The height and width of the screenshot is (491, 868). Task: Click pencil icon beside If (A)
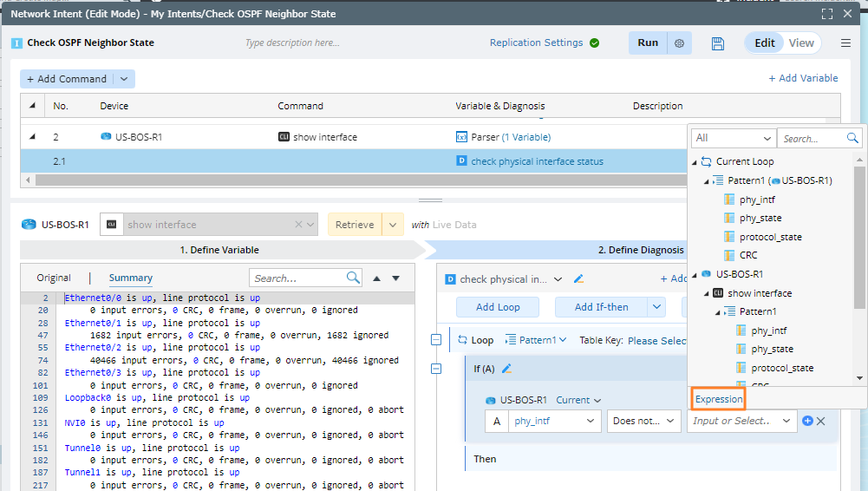click(x=506, y=369)
